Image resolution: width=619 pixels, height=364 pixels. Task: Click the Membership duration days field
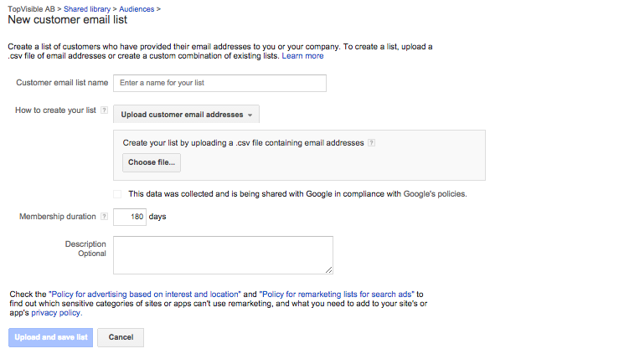tap(130, 217)
